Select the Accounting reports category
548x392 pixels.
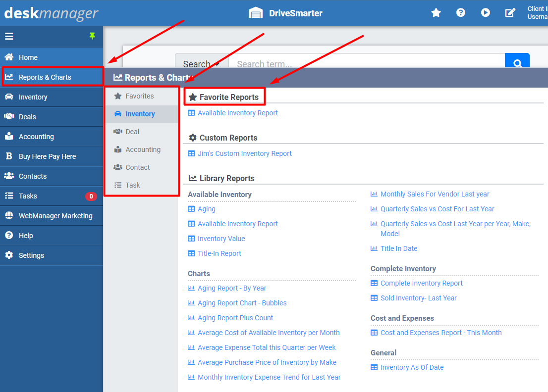[x=142, y=150]
